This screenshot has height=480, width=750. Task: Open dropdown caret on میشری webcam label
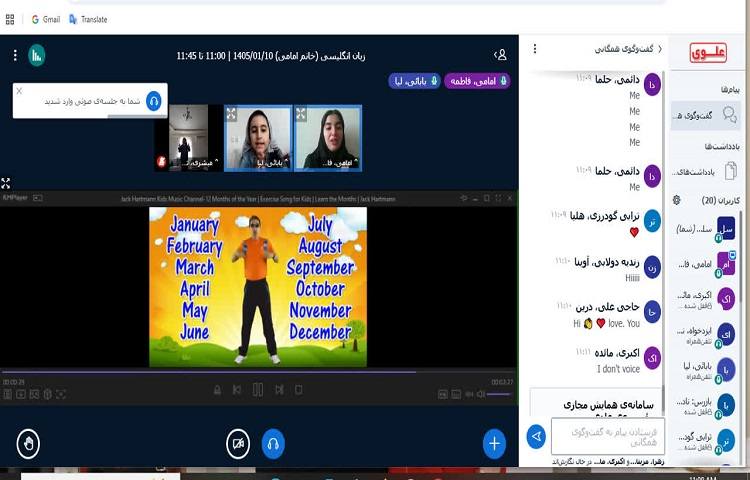point(216,162)
